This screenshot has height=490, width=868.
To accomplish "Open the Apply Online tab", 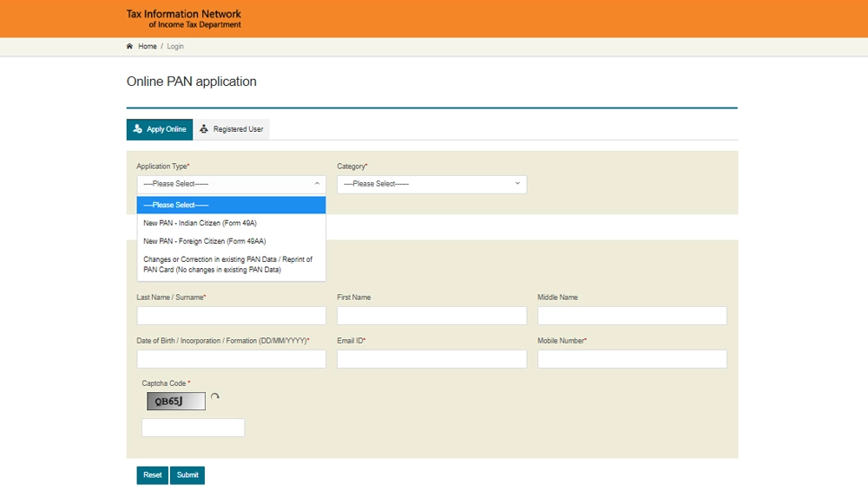I will tap(160, 129).
